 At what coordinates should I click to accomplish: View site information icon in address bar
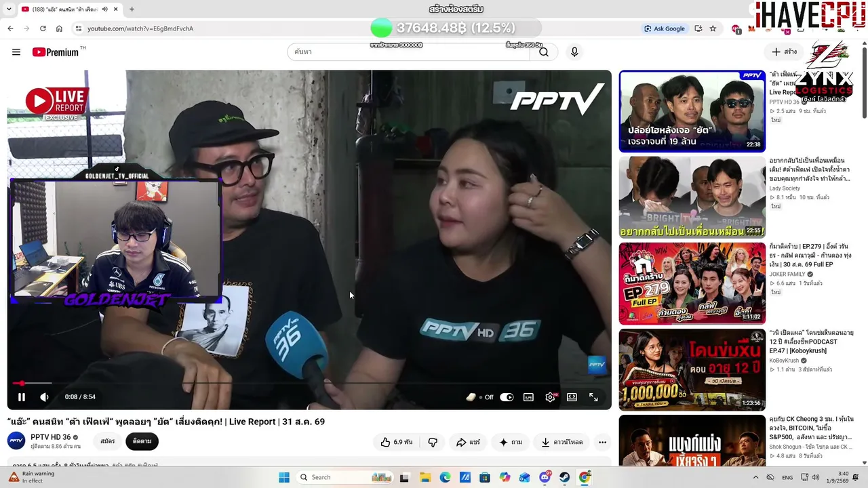click(78, 28)
